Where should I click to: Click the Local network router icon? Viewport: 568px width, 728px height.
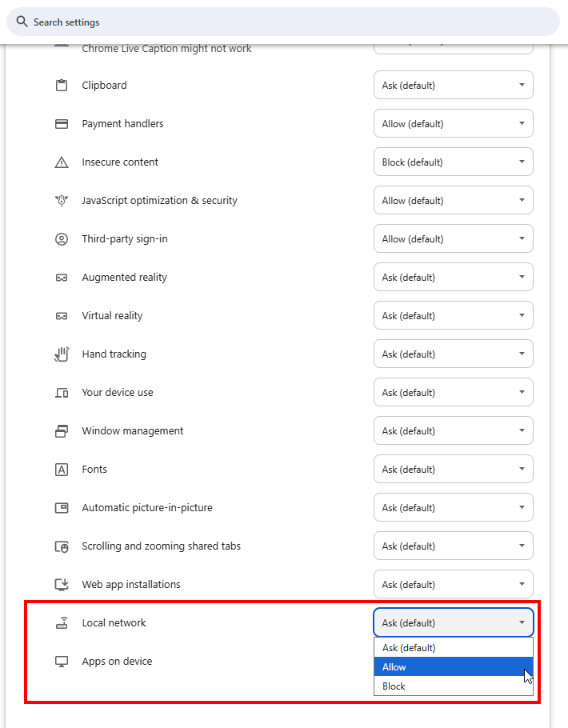pos(62,622)
